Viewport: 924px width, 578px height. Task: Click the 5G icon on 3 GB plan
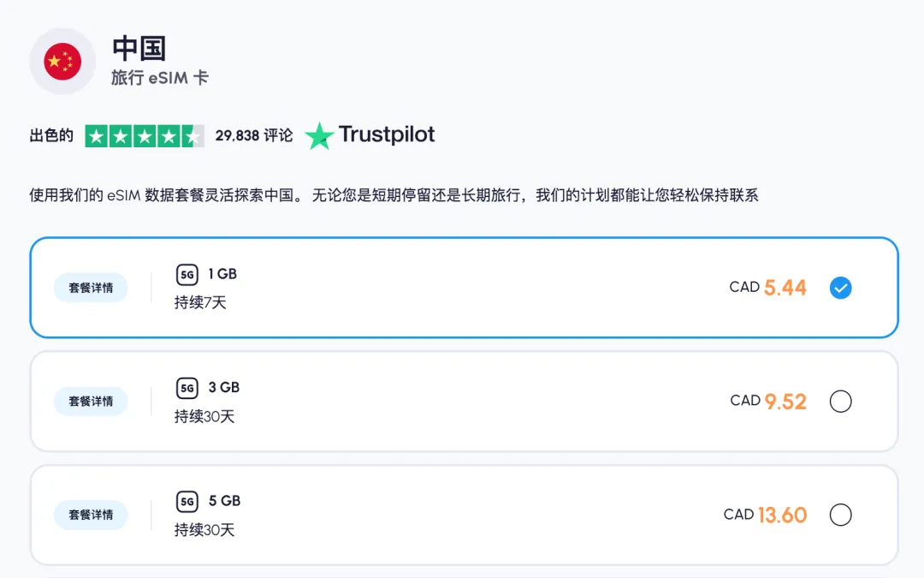(x=187, y=388)
